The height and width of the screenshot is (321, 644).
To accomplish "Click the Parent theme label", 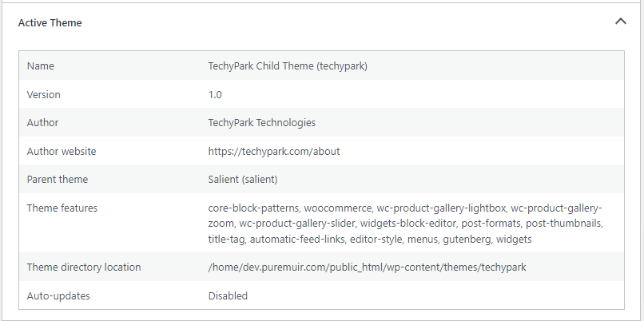I will point(58,180).
